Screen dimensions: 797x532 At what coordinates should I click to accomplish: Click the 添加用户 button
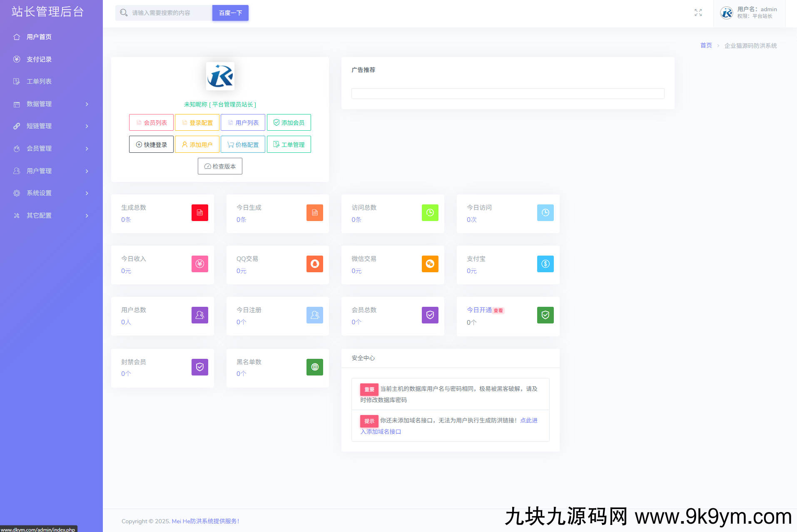tap(197, 144)
